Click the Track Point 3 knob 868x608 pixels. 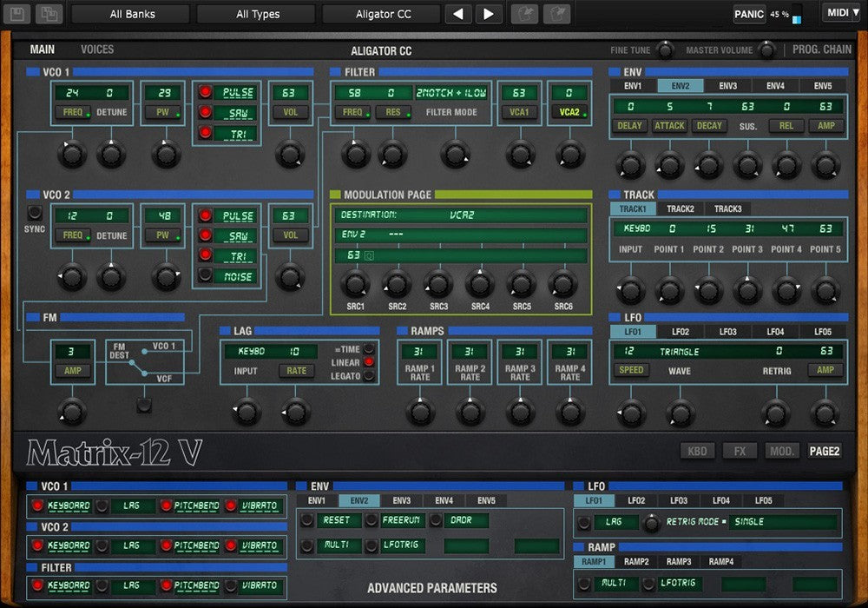point(747,289)
